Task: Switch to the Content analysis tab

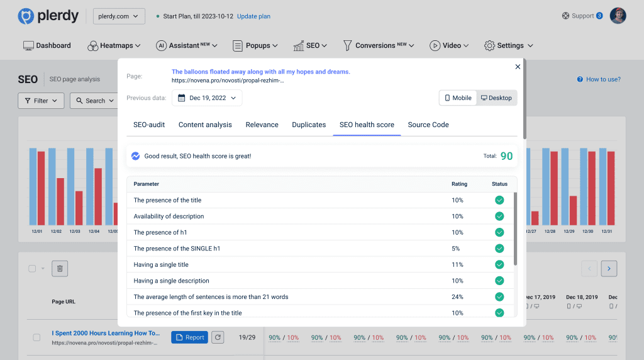Action: [x=205, y=125]
